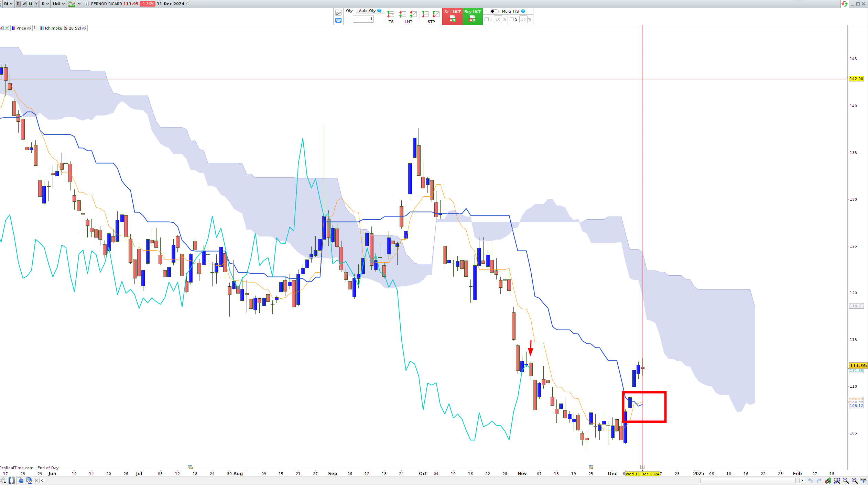
Task: Click the Qty input field
Action: click(363, 19)
